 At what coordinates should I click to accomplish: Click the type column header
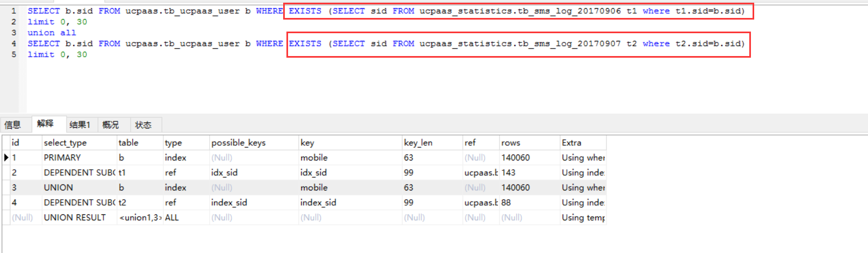tap(186, 143)
